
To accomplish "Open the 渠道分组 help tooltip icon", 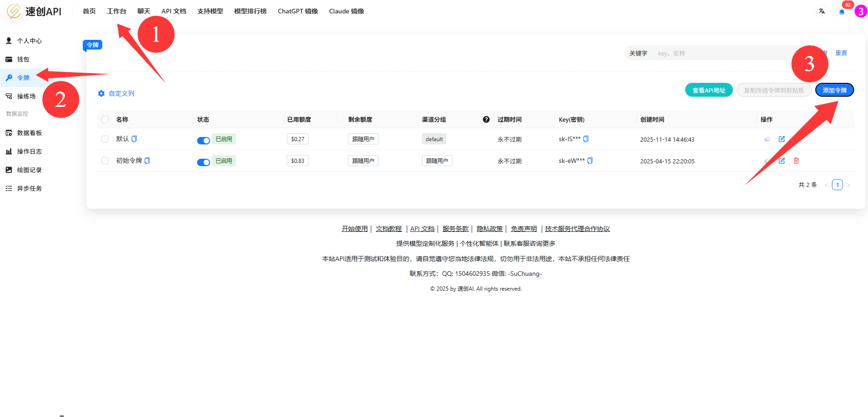I will tap(486, 119).
